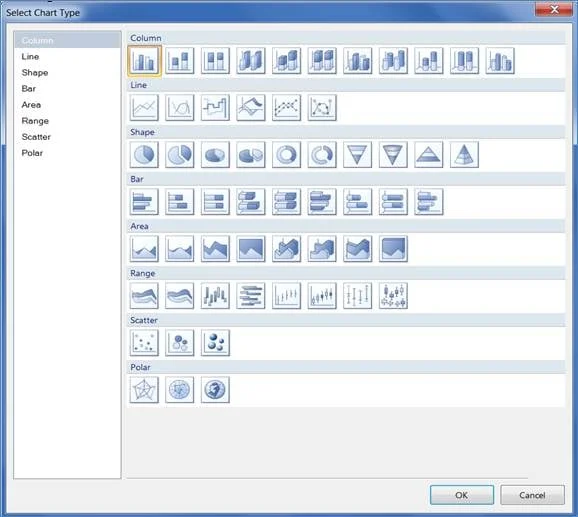Image resolution: width=578 pixels, height=517 pixels.
Task: Pick the 3-D Pyramid chart icon
Action: 464,155
